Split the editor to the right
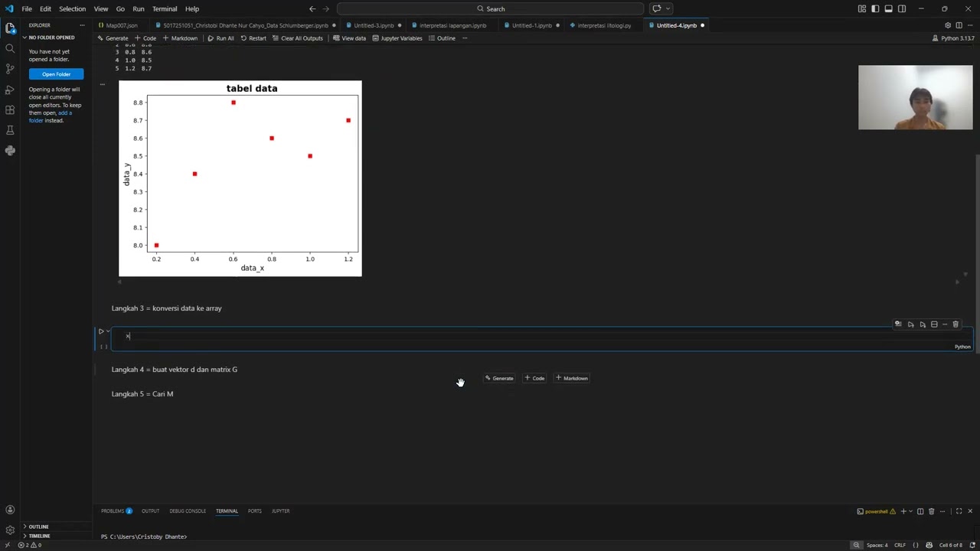Image resolution: width=980 pixels, height=551 pixels. click(959, 25)
